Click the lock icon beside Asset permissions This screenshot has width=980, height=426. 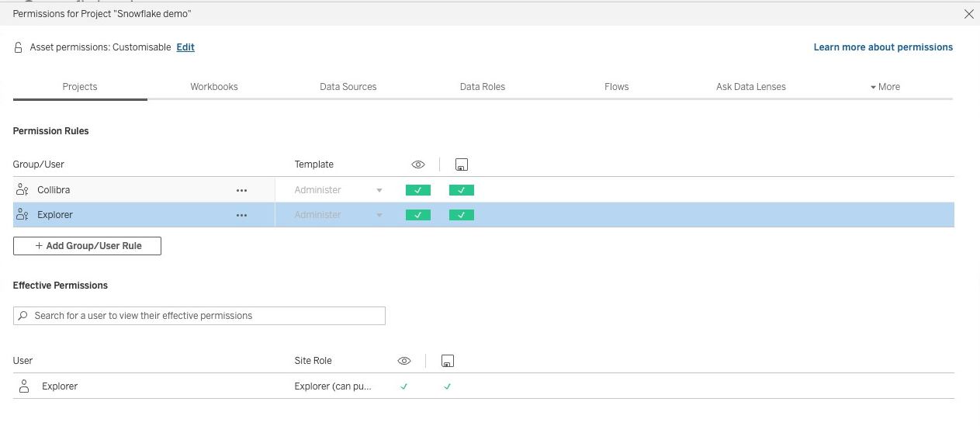(19, 48)
